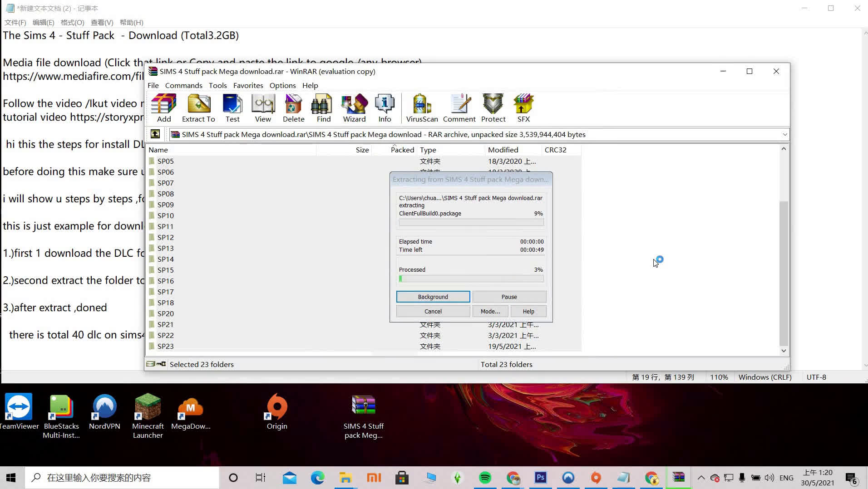Go up one folder level arrow

point(155,134)
